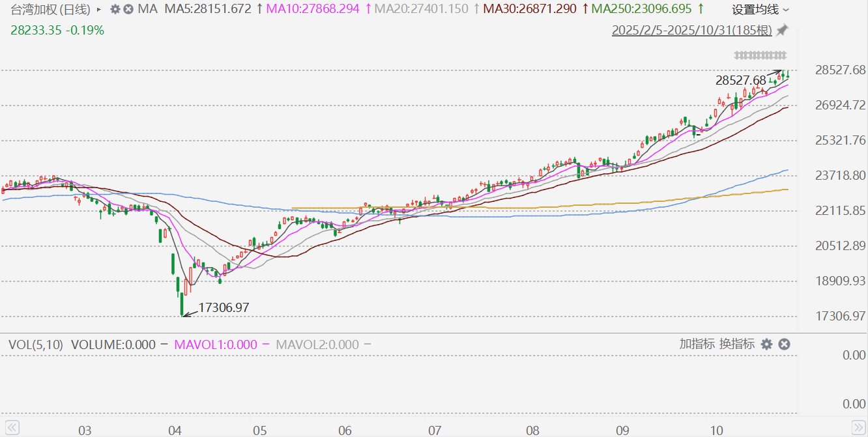
Task: Click the 17306.97 low price marker
Action: coord(224,307)
